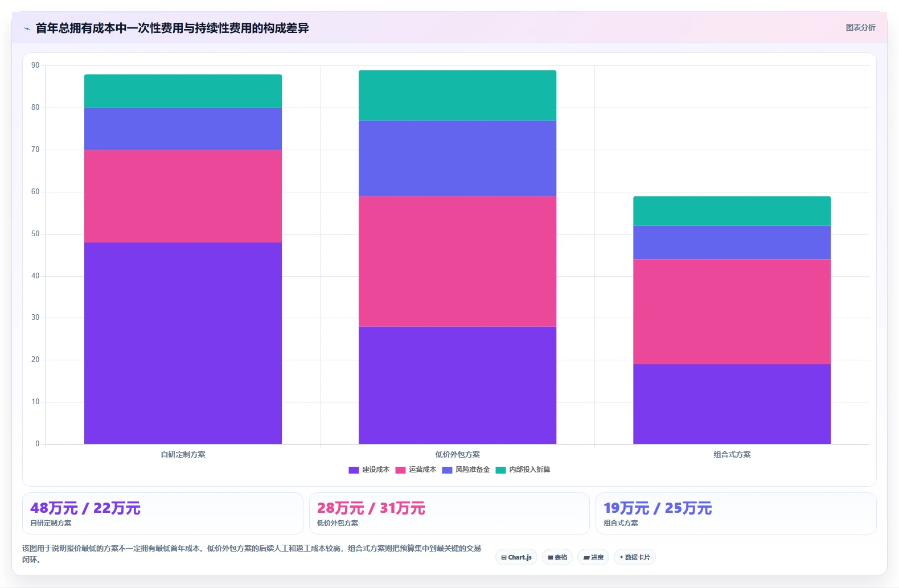This screenshot has height=588, width=899.
Task: Open the 48万元 / 22万元 data card
Action: [x=163, y=513]
